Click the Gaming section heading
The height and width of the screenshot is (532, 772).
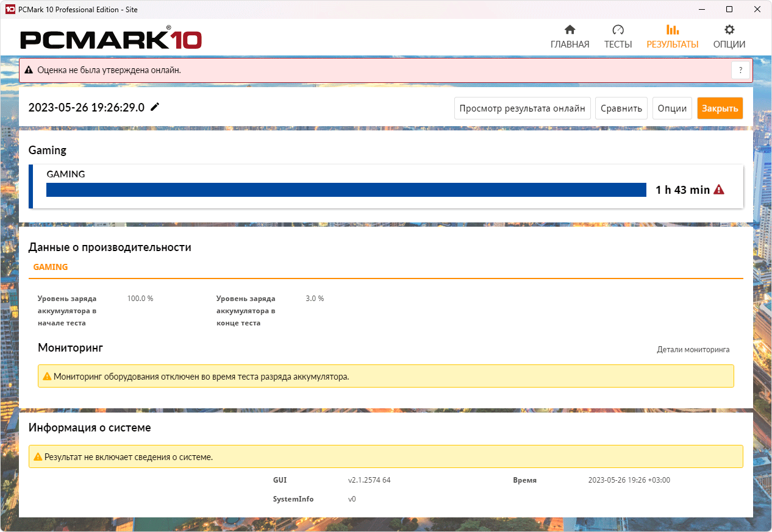(48, 151)
